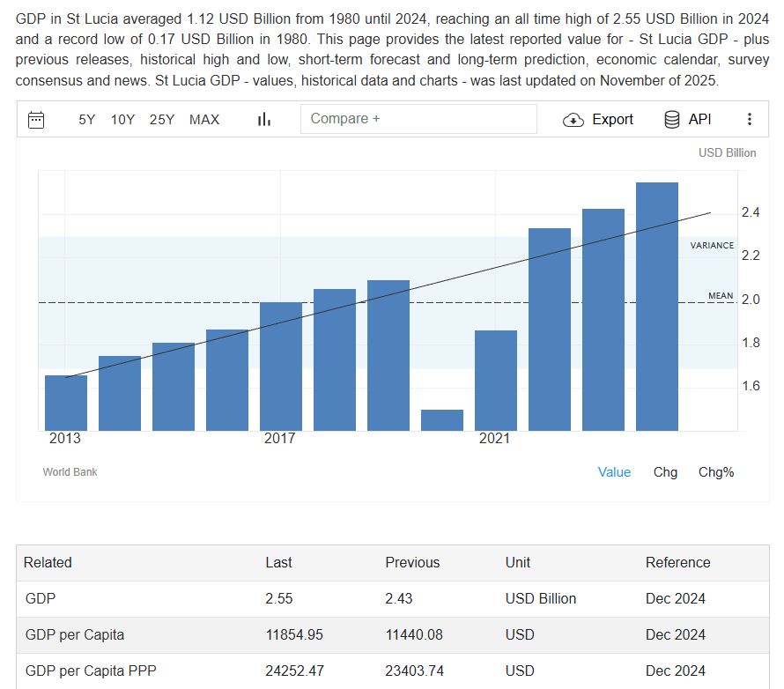Viewport: 784px width, 689px height.
Task: Click the Compare + input field
Action: [x=418, y=119]
